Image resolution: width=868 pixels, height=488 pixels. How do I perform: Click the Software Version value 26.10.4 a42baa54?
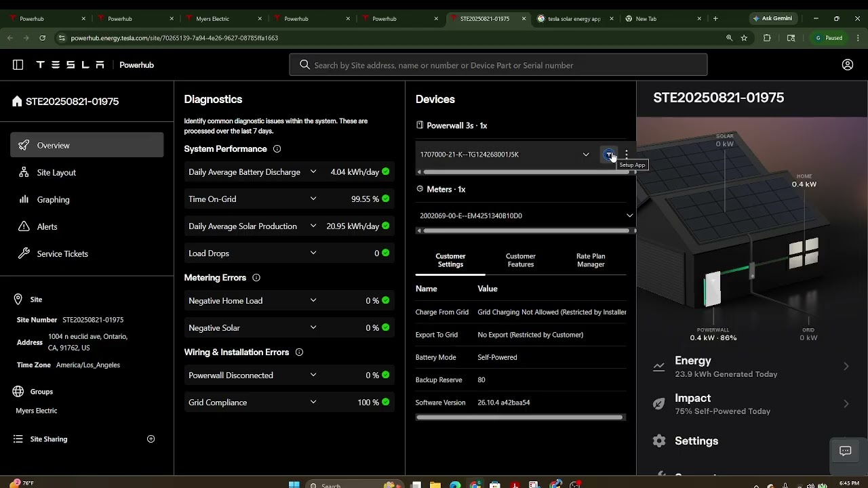click(x=504, y=403)
